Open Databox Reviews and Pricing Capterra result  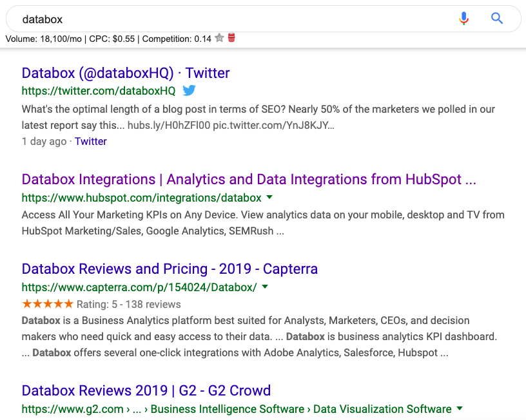pos(170,269)
